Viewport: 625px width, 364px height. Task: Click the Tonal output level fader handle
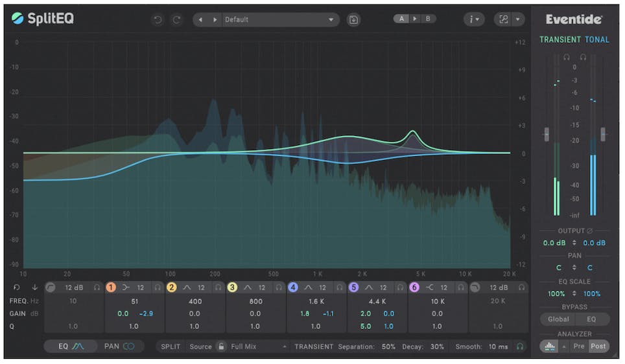(x=604, y=134)
